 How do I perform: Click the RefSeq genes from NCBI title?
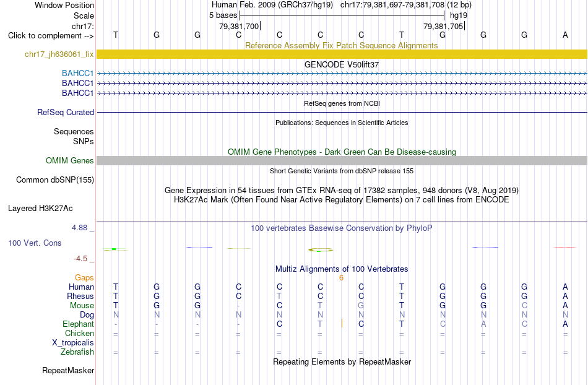342,103
